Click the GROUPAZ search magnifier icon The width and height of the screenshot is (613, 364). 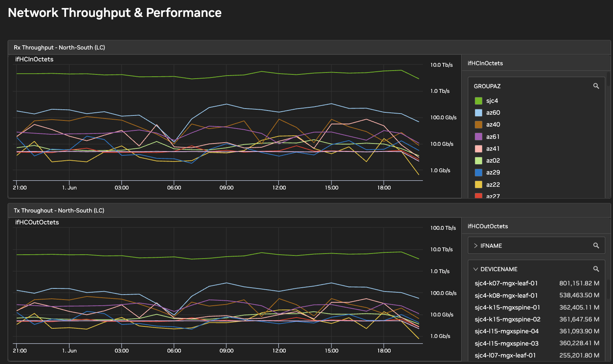(x=596, y=86)
